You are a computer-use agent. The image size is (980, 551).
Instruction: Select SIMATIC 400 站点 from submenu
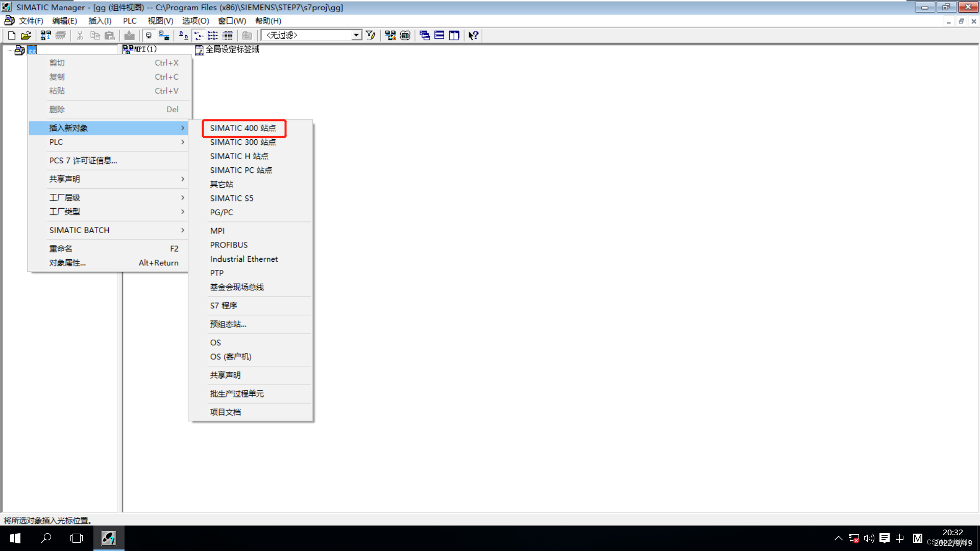243,128
